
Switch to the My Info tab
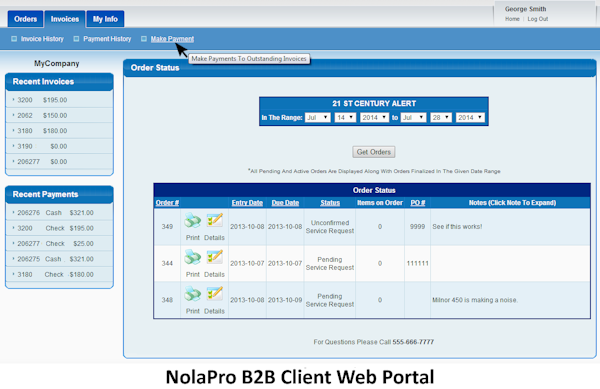(x=105, y=19)
